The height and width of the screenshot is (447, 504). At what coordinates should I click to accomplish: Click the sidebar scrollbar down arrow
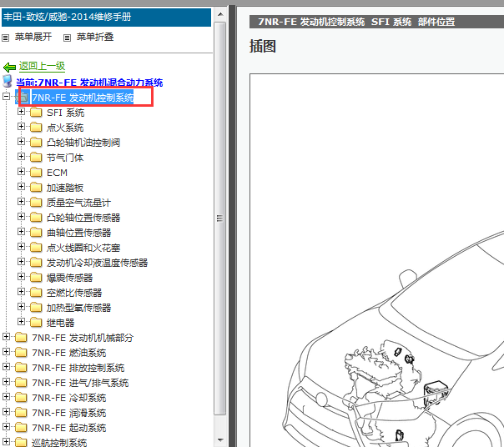click(220, 440)
